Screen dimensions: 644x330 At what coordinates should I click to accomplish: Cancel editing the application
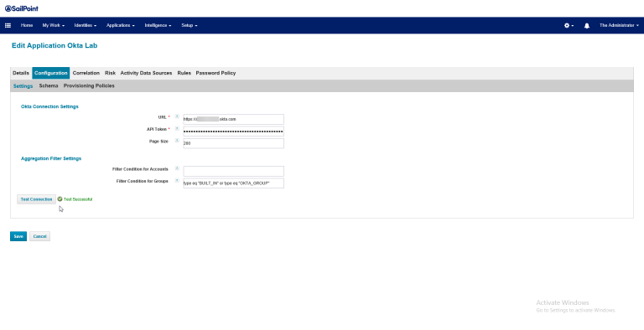(x=40, y=236)
